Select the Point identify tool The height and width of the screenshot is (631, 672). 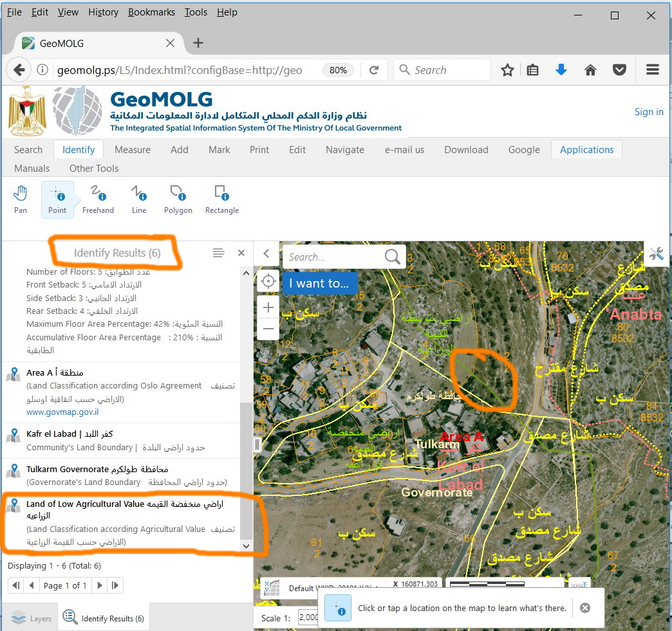coord(57,199)
